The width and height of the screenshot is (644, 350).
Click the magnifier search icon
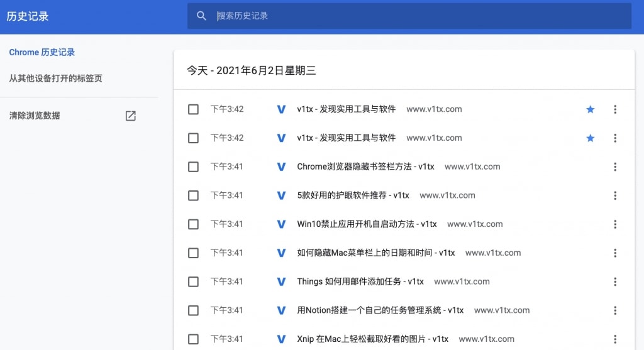click(x=201, y=16)
